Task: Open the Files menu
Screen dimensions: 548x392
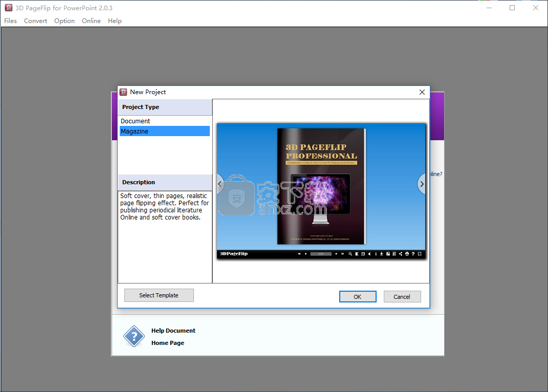Action: [x=10, y=20]
